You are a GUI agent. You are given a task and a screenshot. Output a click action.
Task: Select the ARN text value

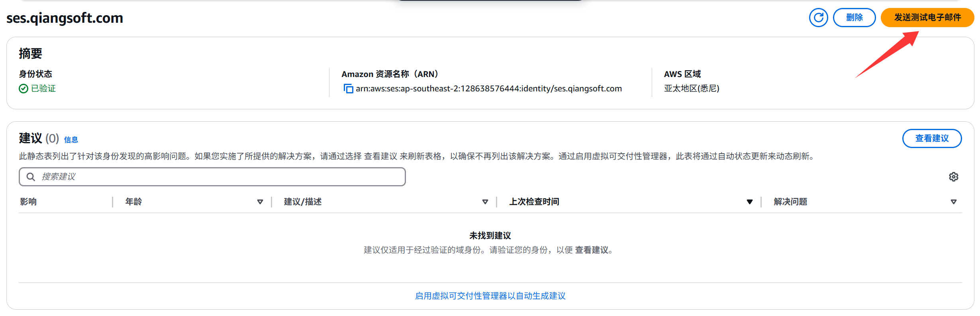489,89
